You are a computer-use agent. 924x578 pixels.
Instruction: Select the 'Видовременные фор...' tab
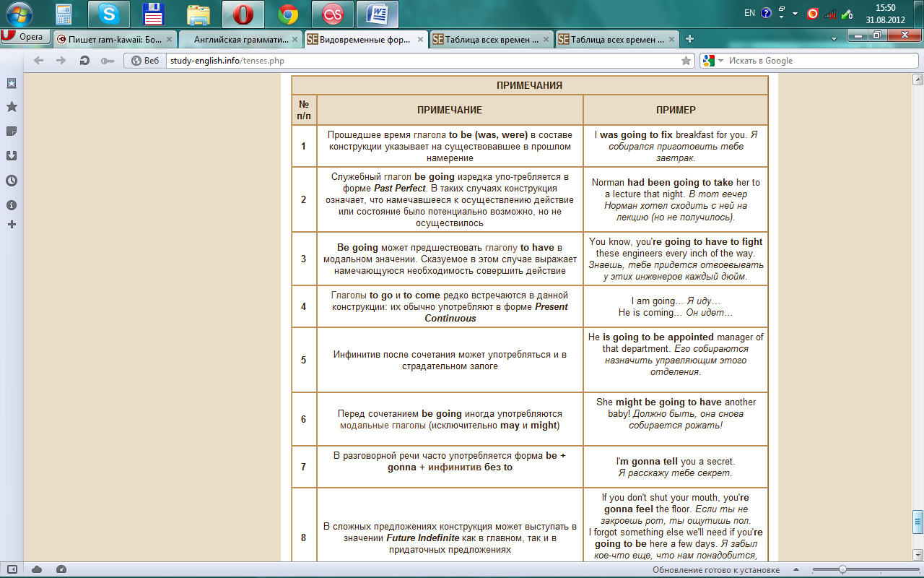366,39
